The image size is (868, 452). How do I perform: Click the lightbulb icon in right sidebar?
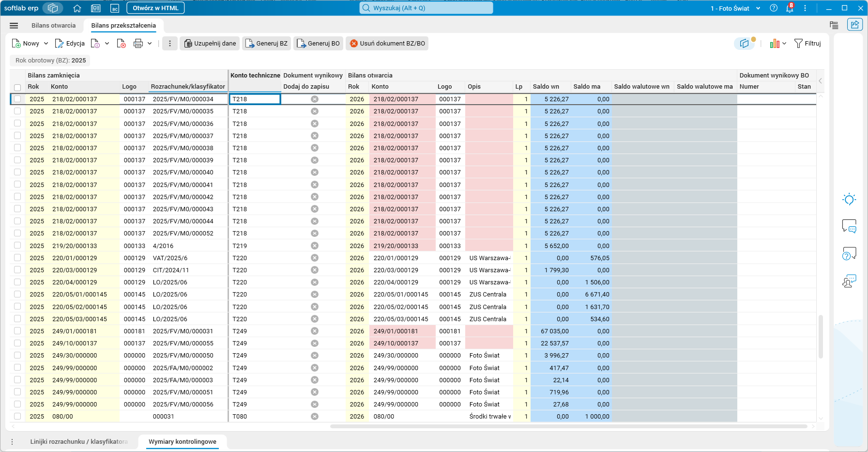[849, 199]
